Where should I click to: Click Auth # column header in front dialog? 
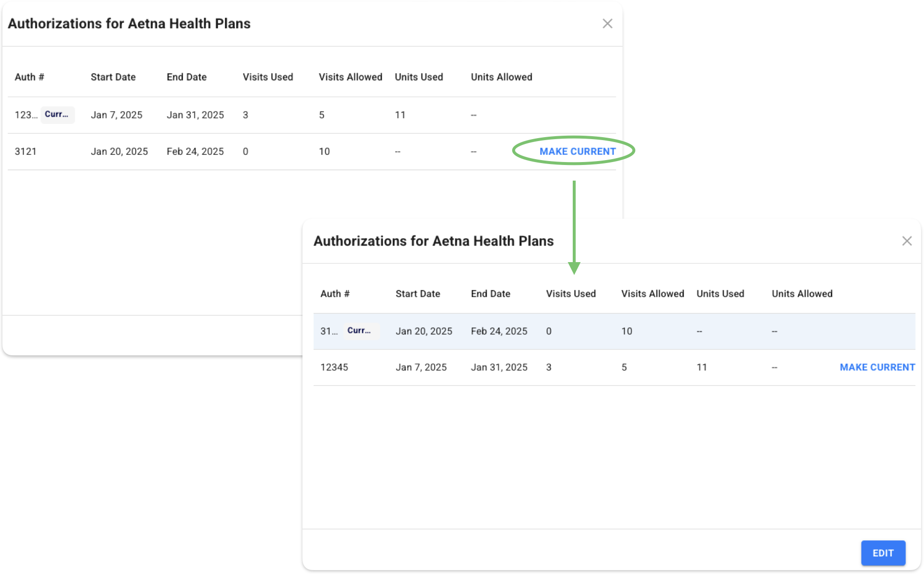pos(335,294)
